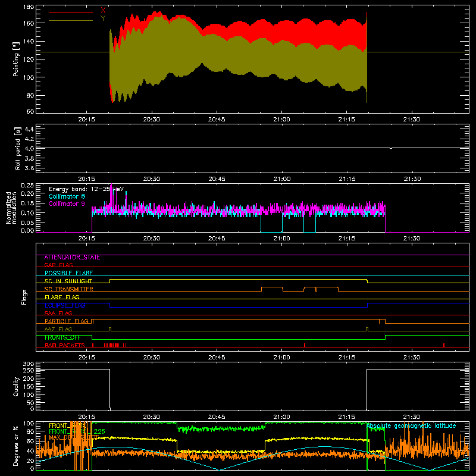Click the 20:45 time label under Roll period panel
The height and width of the screenshot is (476, 476).
(x=217, y=179)
